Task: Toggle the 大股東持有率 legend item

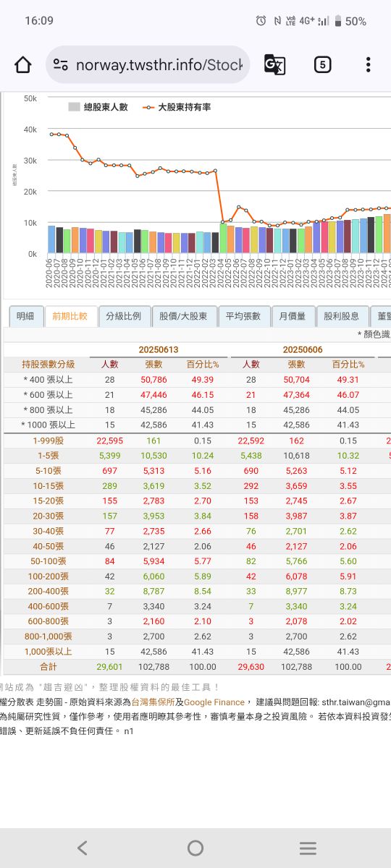Action: (177, 107)
